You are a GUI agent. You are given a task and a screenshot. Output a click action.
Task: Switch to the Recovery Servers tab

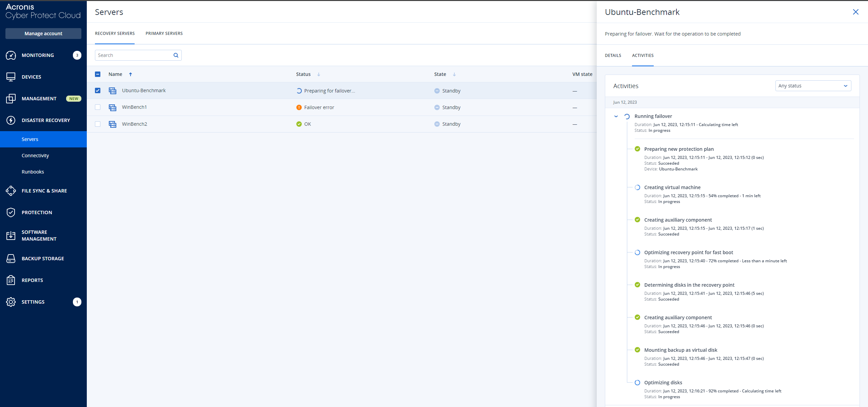click(115, 34)
